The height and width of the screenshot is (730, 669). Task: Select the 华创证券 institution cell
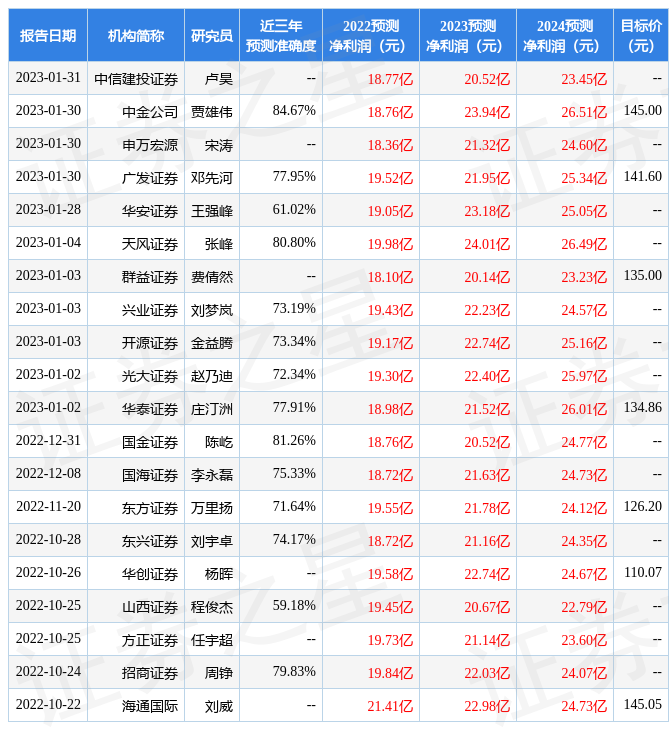pos(136,574)
